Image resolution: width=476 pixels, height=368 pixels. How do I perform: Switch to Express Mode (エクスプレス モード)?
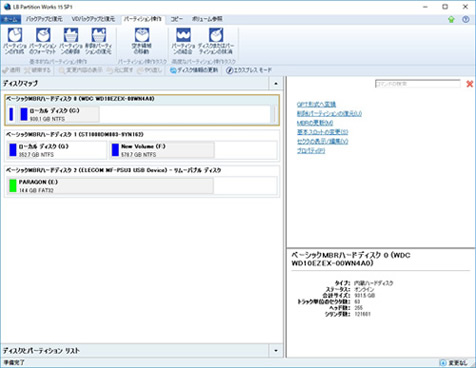[249, 70]
